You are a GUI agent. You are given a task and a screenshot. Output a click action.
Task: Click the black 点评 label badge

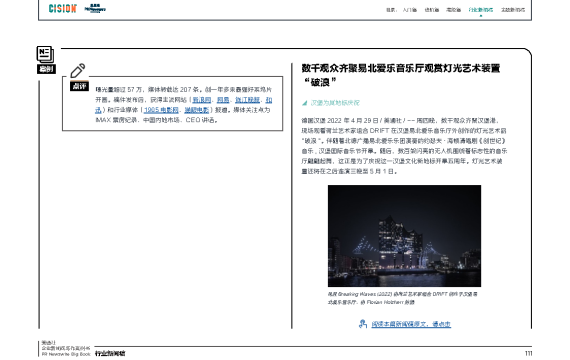(x=79, y=86)
